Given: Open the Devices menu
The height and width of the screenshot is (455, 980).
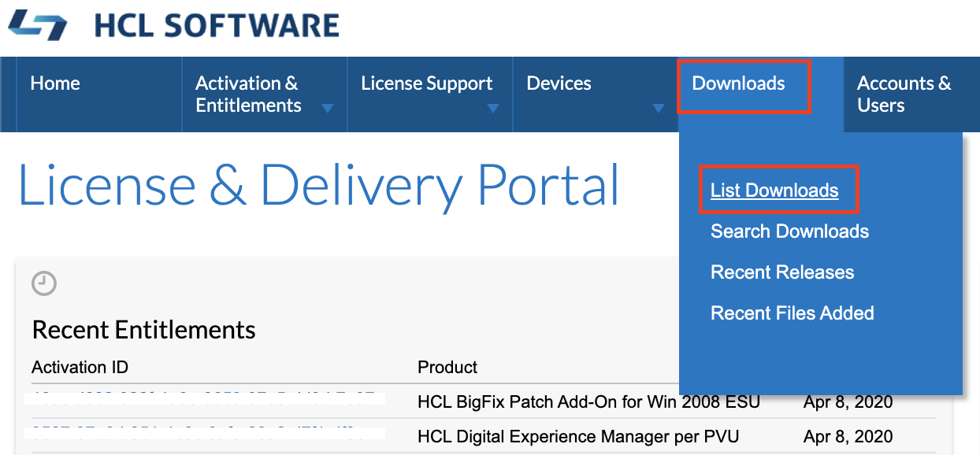Looking at the screenshot, I should (x=559, y=83).
